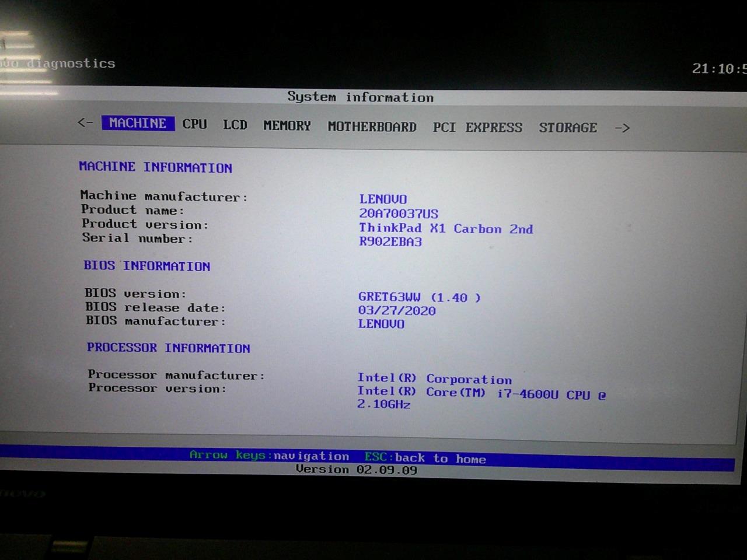The image size is (747, 560).
Task: Open the STORAGE tab
Action: click(568, 128)
